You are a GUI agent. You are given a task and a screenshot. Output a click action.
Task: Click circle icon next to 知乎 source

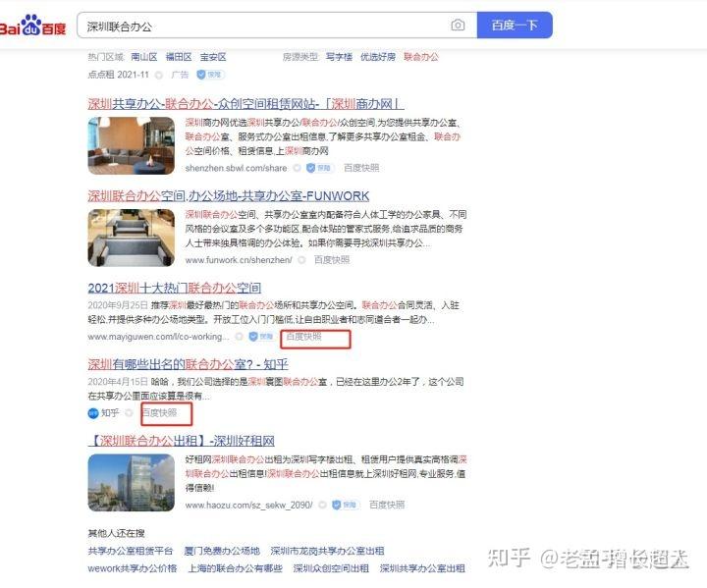pos(129,413)
